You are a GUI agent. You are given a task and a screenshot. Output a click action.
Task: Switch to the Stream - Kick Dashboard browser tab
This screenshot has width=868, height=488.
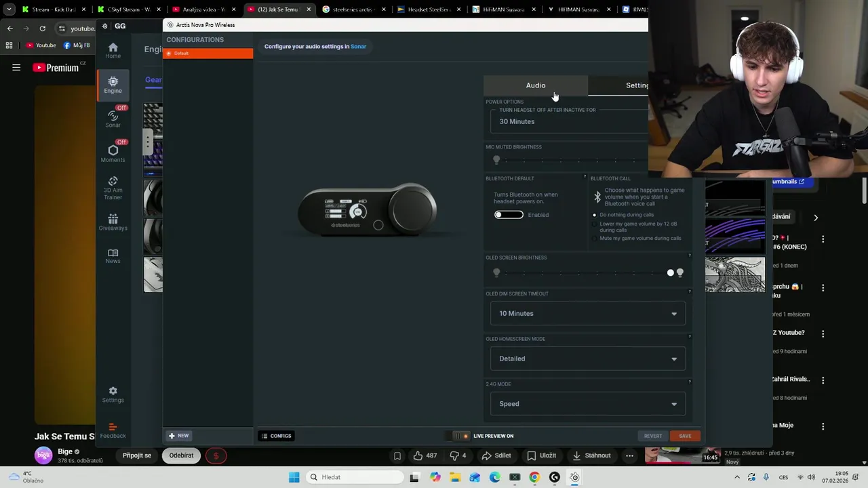(54, 9)
